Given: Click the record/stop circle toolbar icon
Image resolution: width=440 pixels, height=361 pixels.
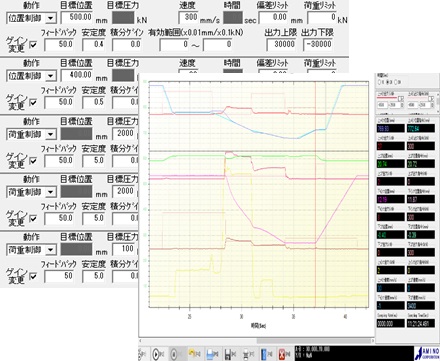Looking at the screenshot, I should click(x=174, y=354).
